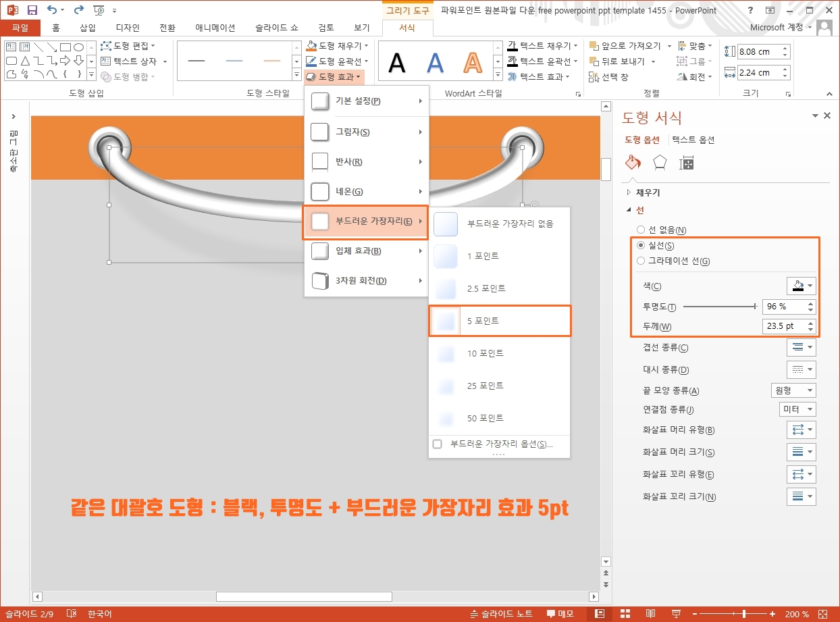Open the 기본 설정 preset submenu
Viewport: 840px width, 622px height.
coord(367,101)
